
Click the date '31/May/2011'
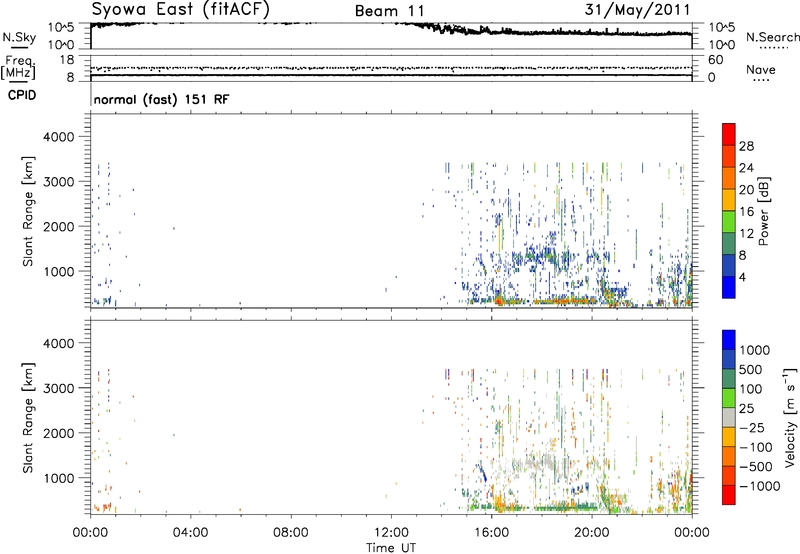coord(637,10)
